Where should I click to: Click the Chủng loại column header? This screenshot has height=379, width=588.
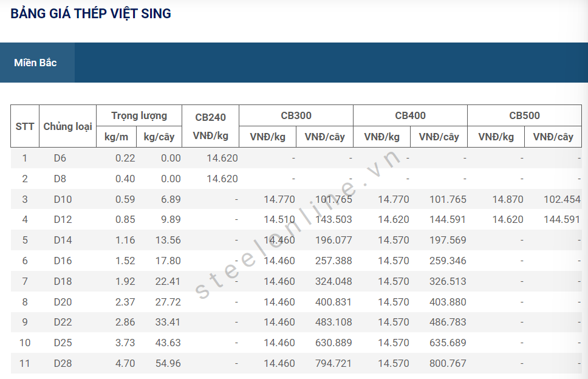coord(68,126)
